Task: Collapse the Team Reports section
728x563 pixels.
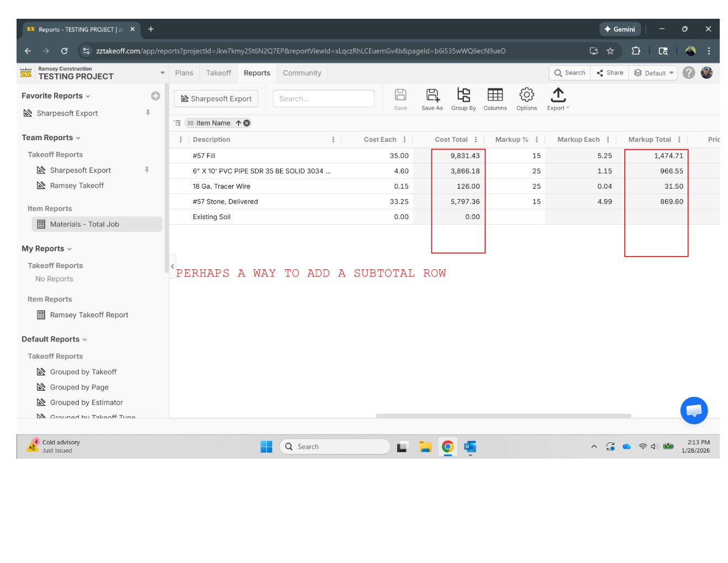Action: [x=78, y=138]
